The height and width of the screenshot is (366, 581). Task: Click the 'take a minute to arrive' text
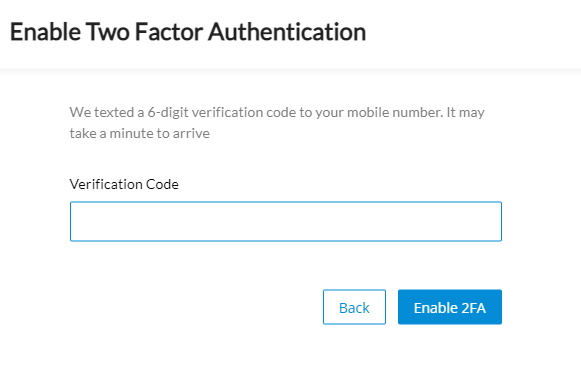pos(140,133)
